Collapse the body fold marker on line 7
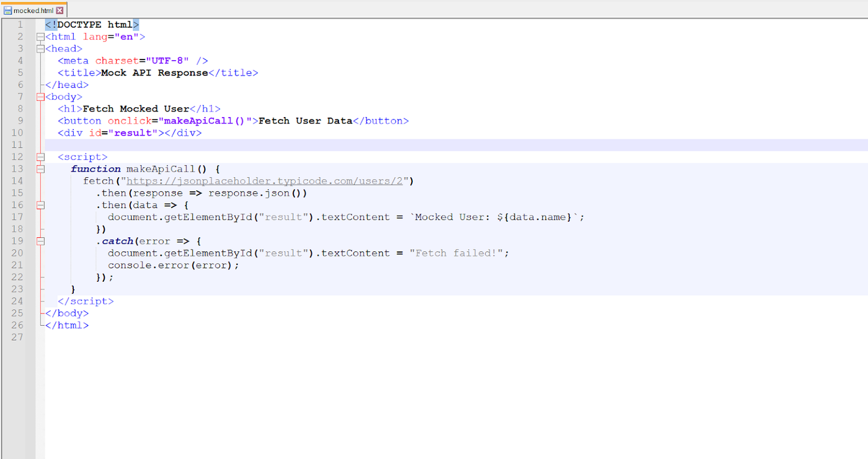868x459 pixels. 40,97
